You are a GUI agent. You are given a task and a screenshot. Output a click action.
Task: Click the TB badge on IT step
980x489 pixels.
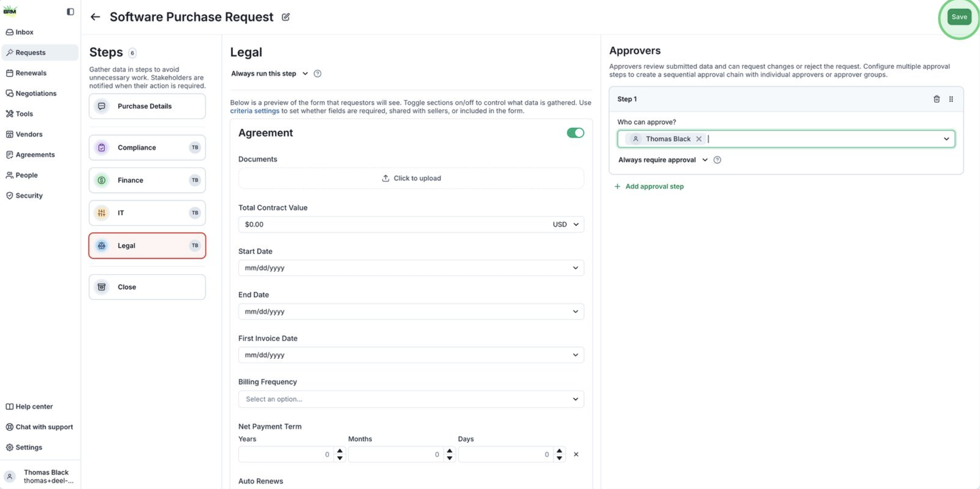point(195,213)
